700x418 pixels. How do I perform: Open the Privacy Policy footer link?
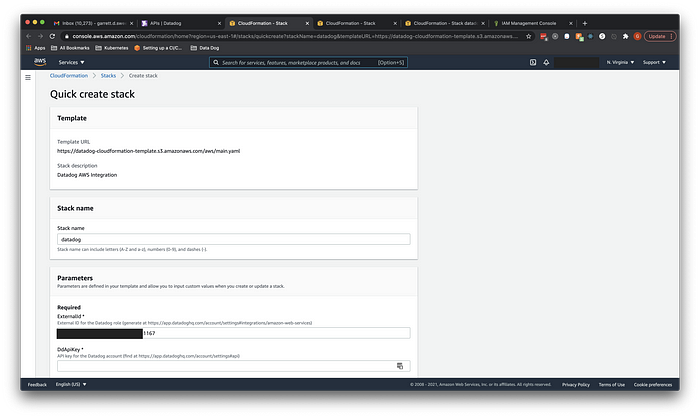click(x=576, y=385)
